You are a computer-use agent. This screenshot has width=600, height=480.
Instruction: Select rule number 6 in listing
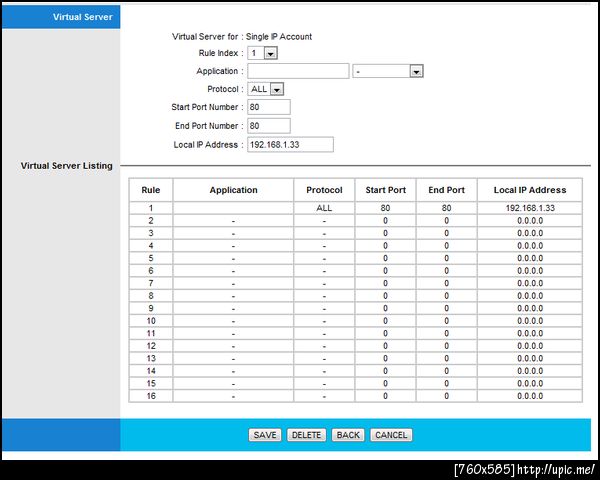point(151,271)
